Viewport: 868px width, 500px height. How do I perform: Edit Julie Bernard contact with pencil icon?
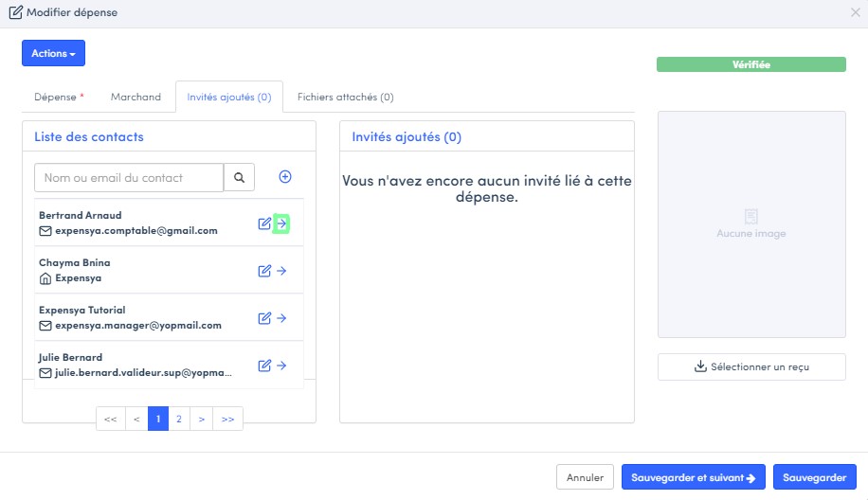coord(264,365)
